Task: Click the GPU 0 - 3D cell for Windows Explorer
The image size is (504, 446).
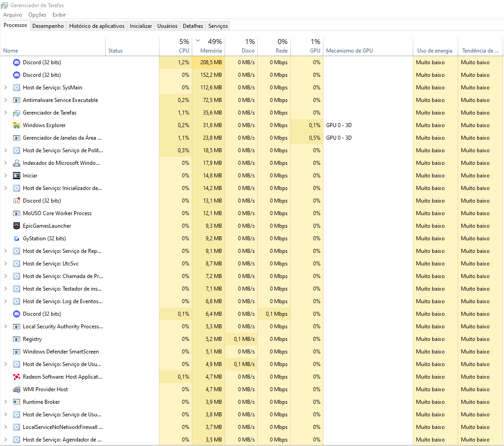Action: [368, 125]
